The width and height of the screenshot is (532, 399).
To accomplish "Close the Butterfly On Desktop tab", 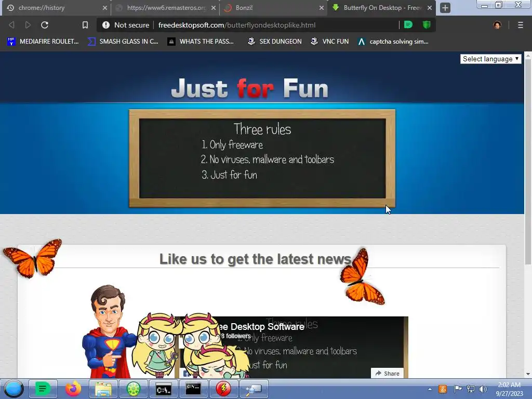I will click(430, 8).
